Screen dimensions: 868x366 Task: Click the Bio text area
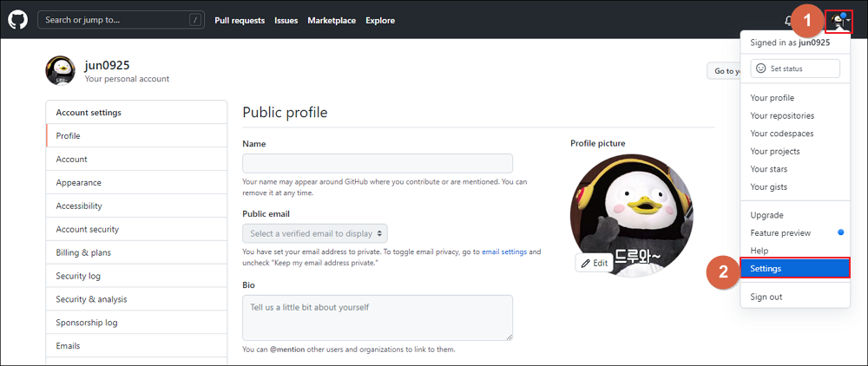[378, 318]
